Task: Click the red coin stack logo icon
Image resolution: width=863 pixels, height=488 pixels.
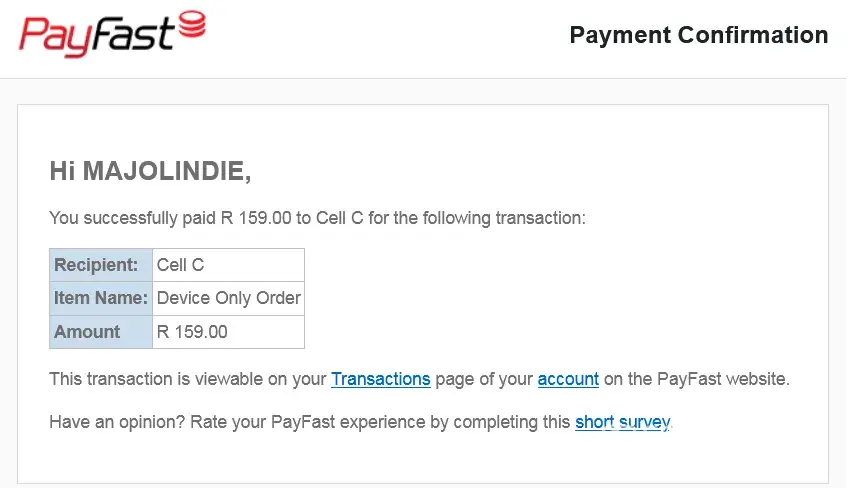Action: 191,24
